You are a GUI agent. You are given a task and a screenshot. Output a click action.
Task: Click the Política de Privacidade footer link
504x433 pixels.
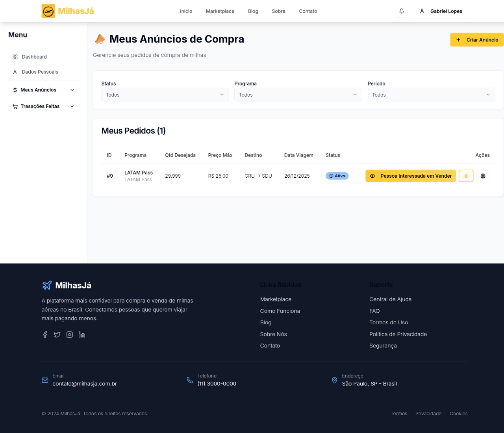398,334
